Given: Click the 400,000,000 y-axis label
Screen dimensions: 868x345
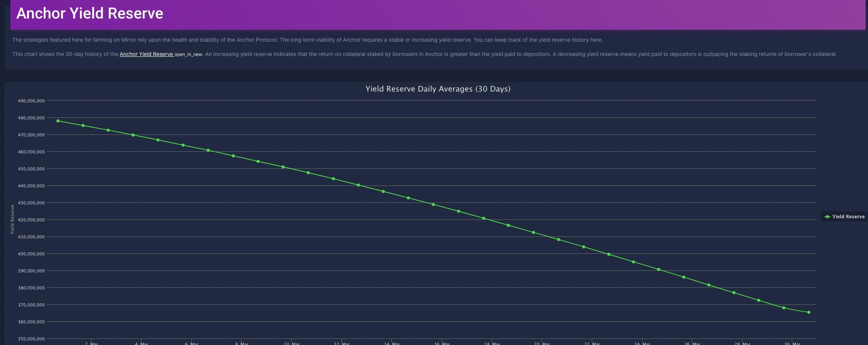Looking at the screenshot, I should 31,254.
